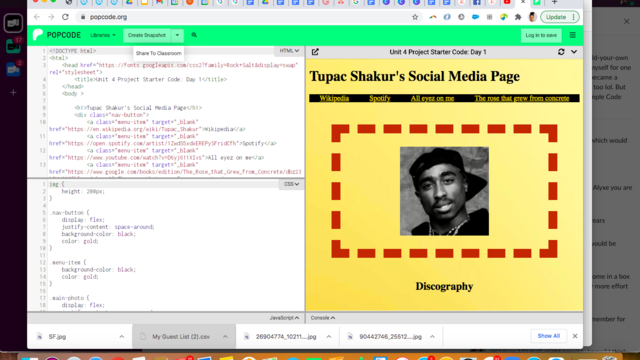Click the Unit 4 Project Starter Code title
This screenshot has height=360, width=640.
(438, 52)
